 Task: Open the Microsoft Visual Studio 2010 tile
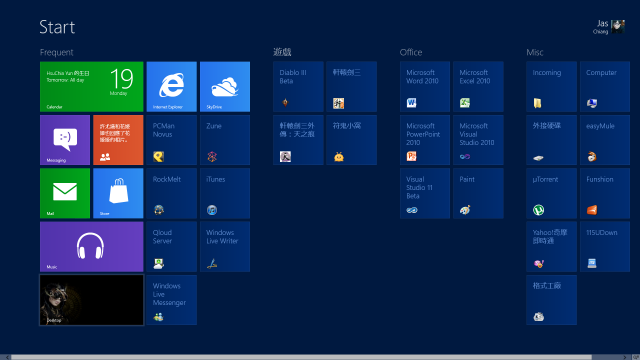[478, 140]
